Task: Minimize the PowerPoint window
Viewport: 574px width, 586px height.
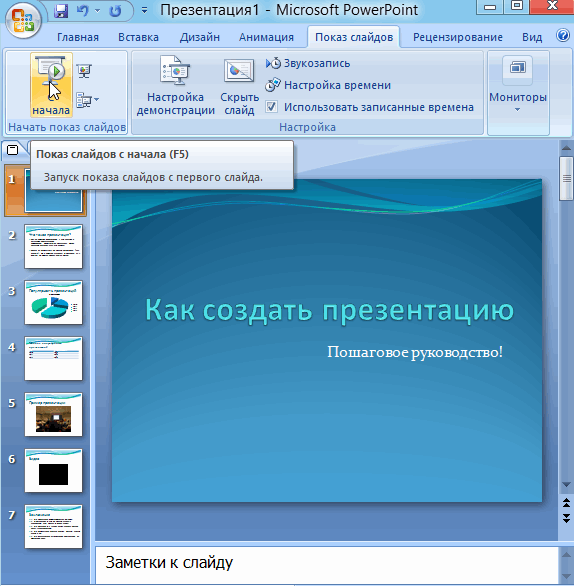Action: (490, 7)
